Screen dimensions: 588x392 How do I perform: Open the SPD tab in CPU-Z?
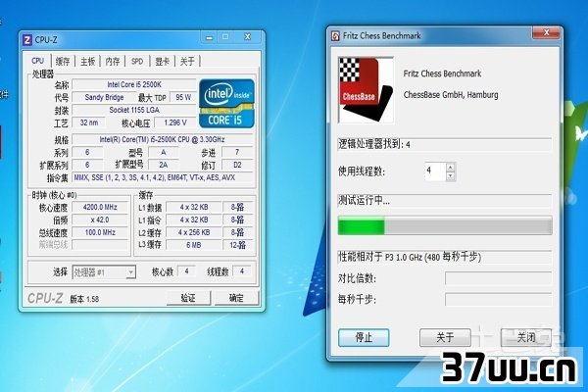(x=137, y=61)
